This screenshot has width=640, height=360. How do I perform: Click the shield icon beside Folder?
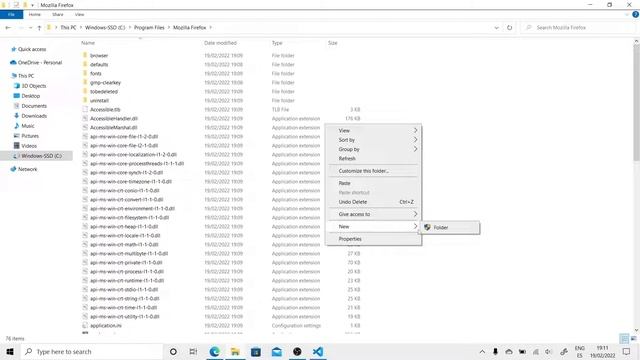(x=427, y=228)
